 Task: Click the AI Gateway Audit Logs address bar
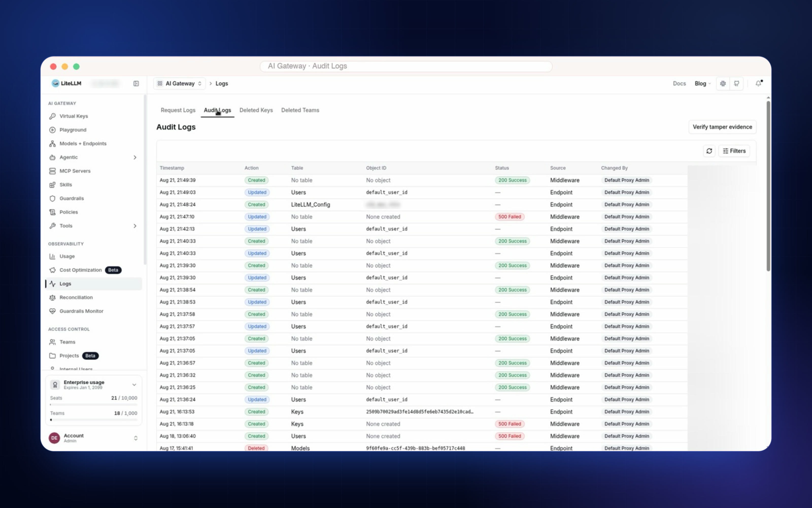coord(406,66)
